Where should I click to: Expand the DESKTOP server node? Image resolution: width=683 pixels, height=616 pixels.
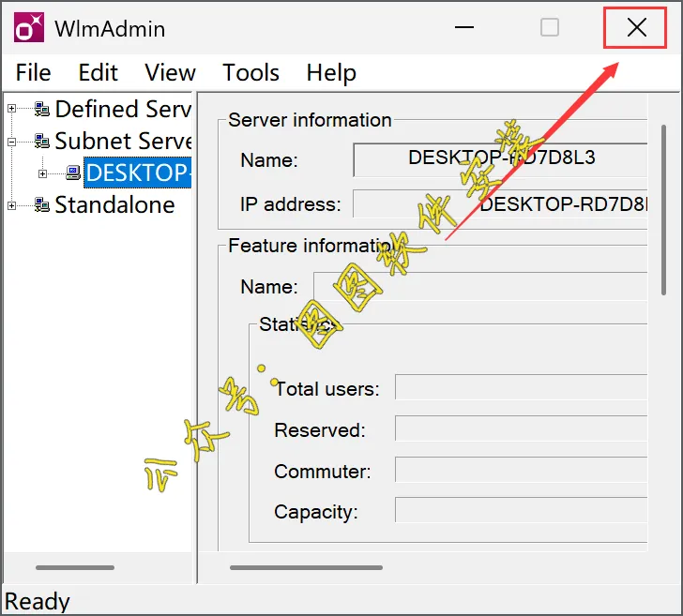pos(42,173)
